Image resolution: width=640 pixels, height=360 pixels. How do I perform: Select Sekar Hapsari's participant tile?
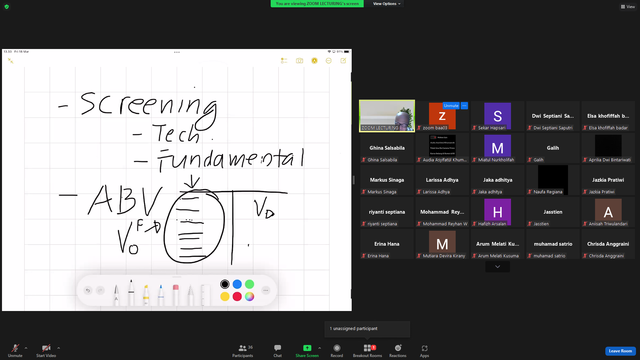pos(498,116)
